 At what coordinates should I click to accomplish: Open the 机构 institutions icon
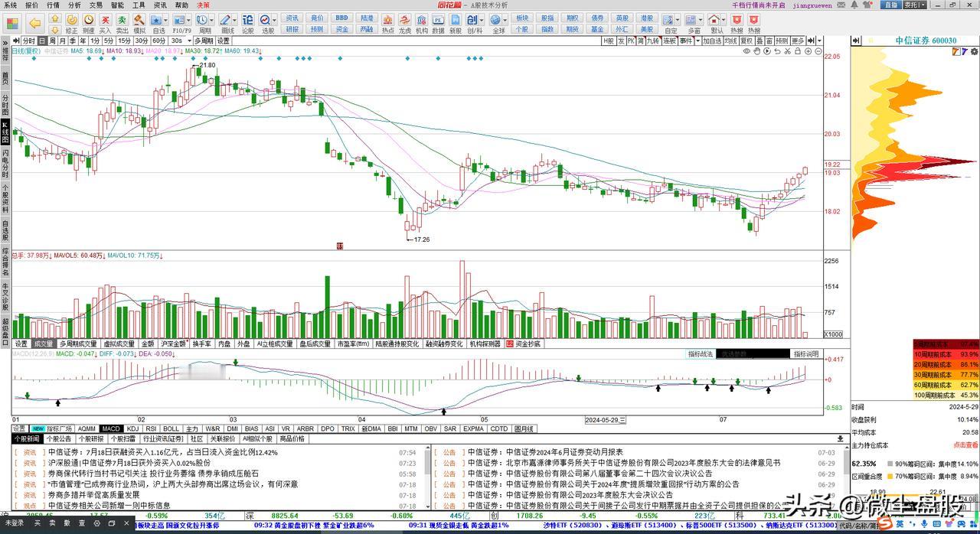click(x=421, y=24)
